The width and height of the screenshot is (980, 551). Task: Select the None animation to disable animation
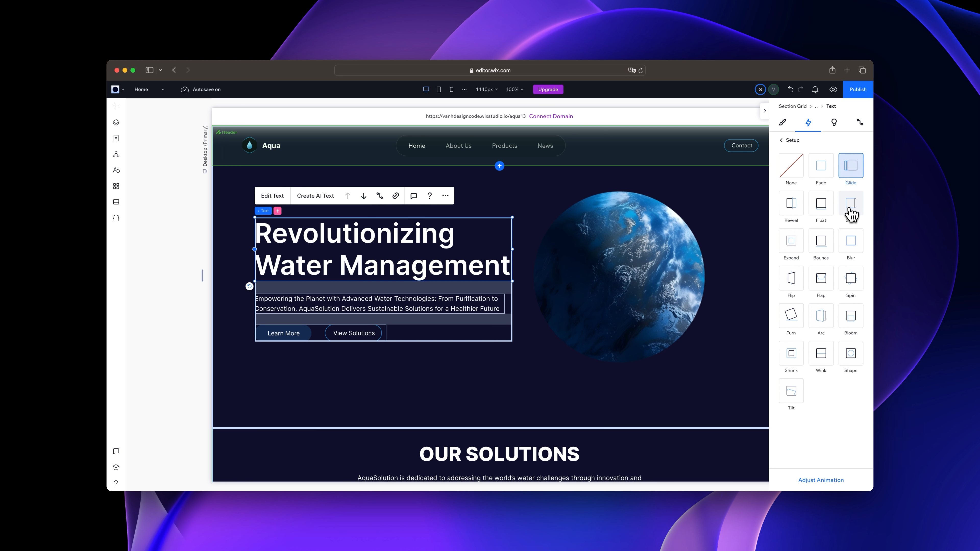coord(791,166)
